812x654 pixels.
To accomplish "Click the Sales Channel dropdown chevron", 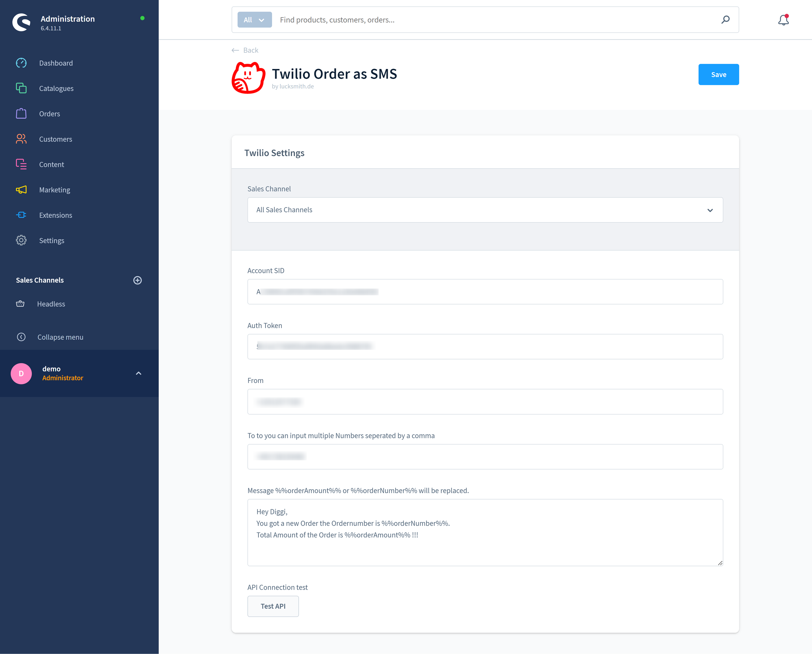I will 710,210.
